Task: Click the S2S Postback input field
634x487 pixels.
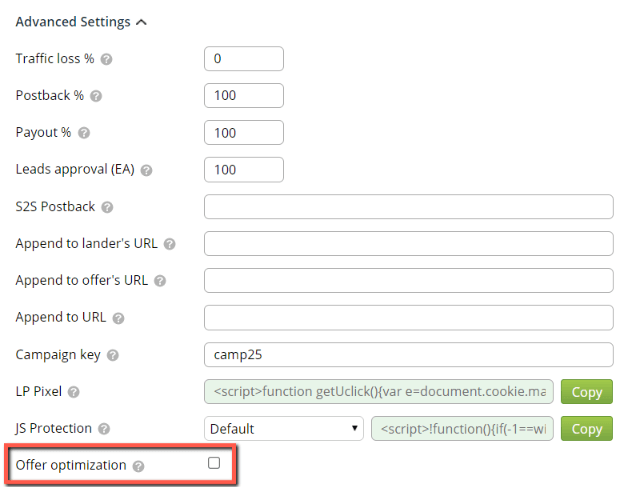Action: [408, 207]
